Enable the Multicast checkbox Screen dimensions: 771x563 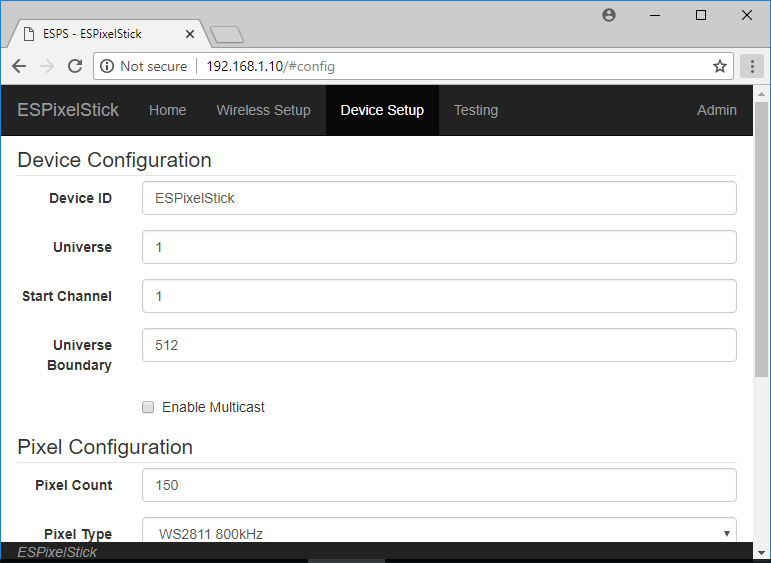(x=148, y=407)
